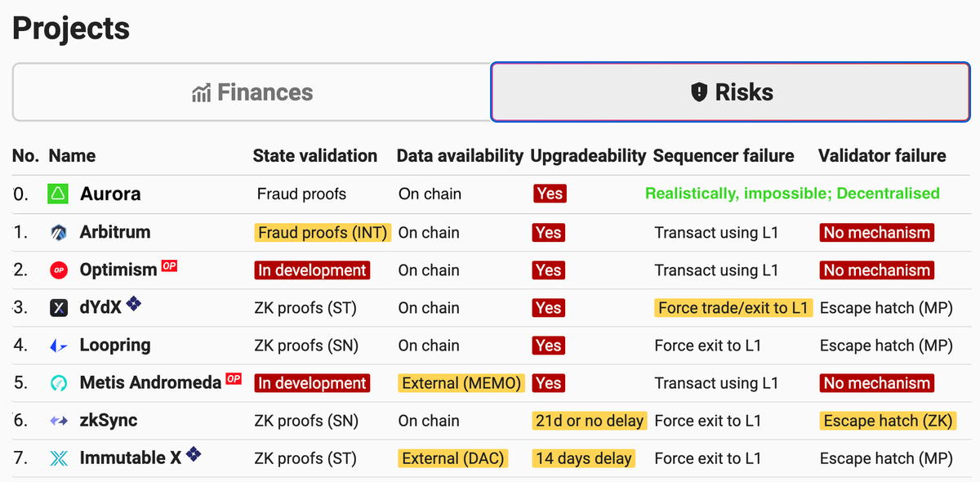
Task: Switch to the Finances tab
Action: (x=252, y=92)
